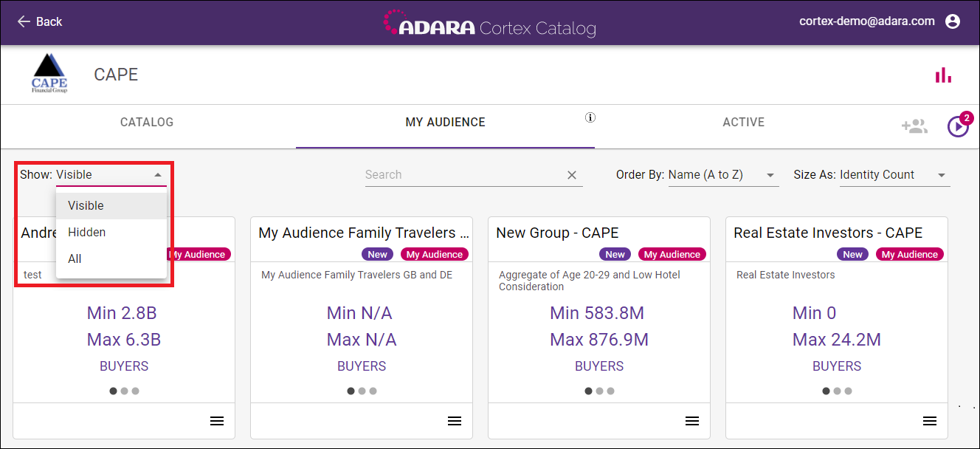Open the user account profile icon
The height and width of the screenshot is (449, 980).
pos(953,21)
